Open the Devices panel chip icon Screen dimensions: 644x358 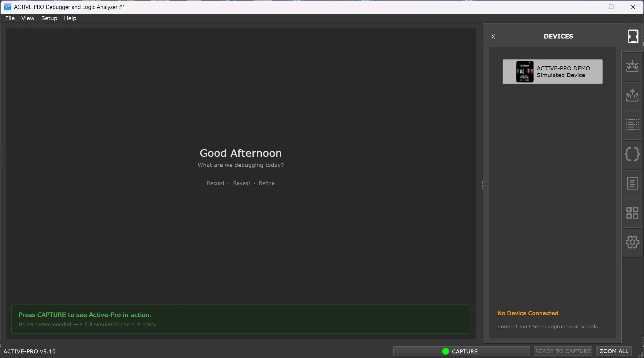pos(632,37)
